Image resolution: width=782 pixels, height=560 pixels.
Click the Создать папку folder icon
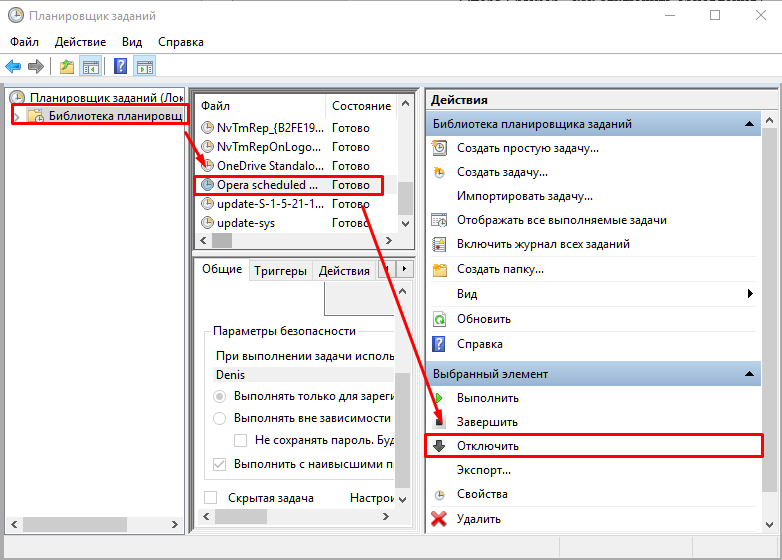click(439, 269)
